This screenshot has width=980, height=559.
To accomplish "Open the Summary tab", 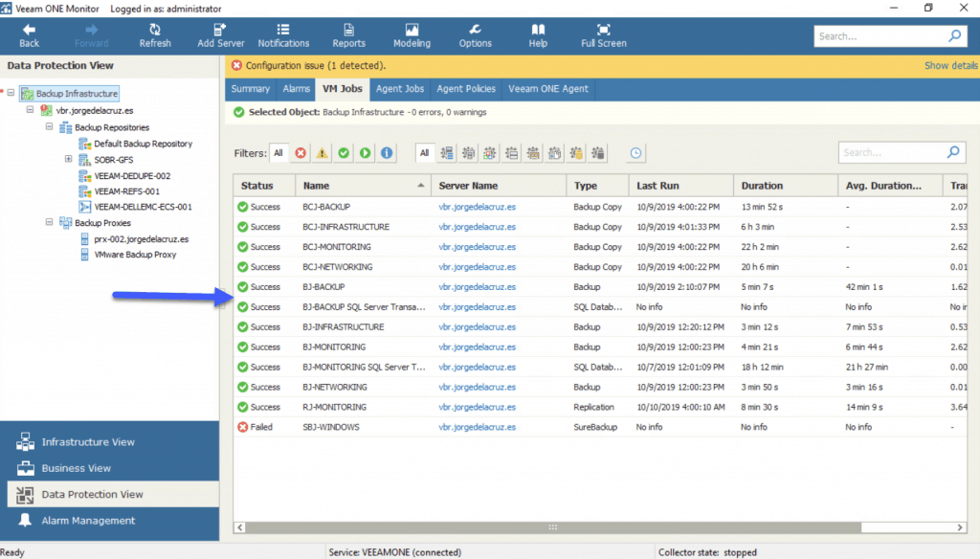I will pos(250,89).
